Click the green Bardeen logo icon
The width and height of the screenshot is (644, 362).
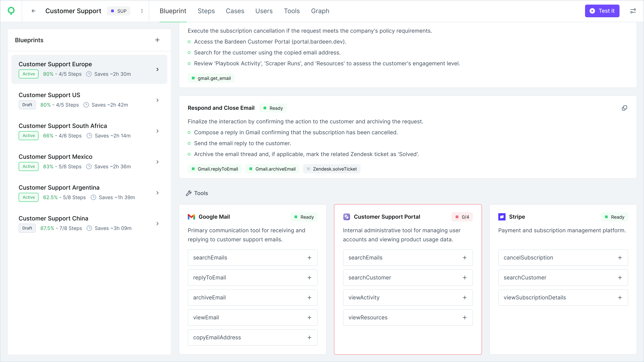[11, 11]
